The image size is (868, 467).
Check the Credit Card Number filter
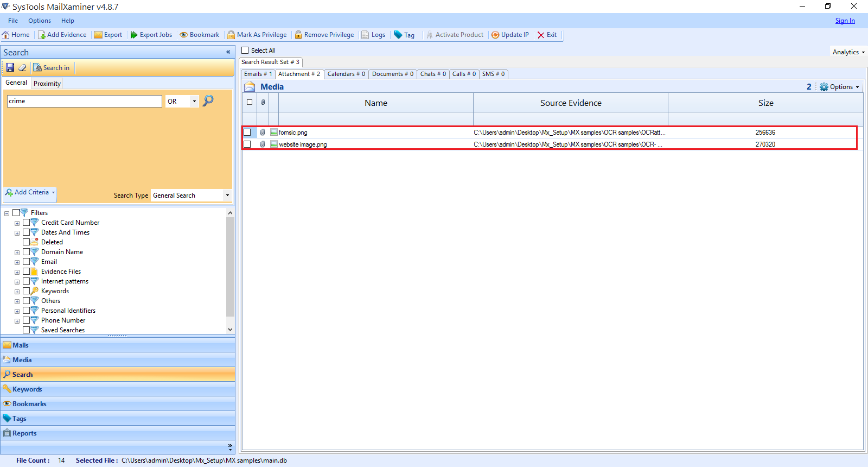coord(27,223)
